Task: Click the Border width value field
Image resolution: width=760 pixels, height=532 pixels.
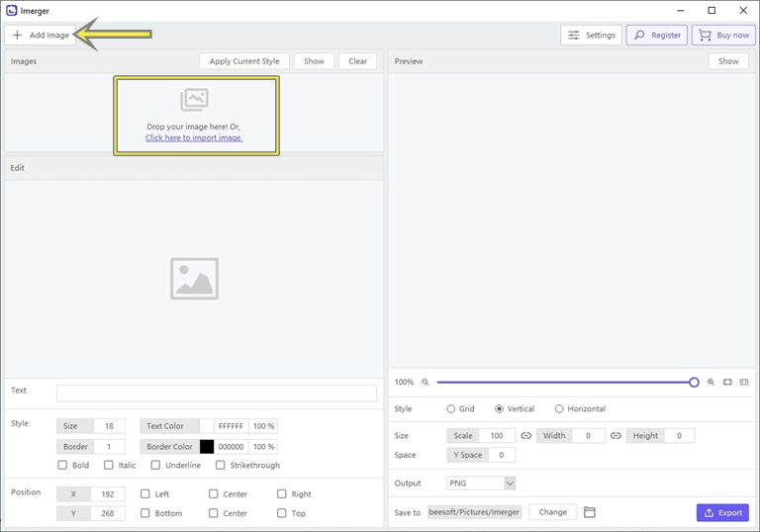Action: pyautogui.click(x=109, y=447)
